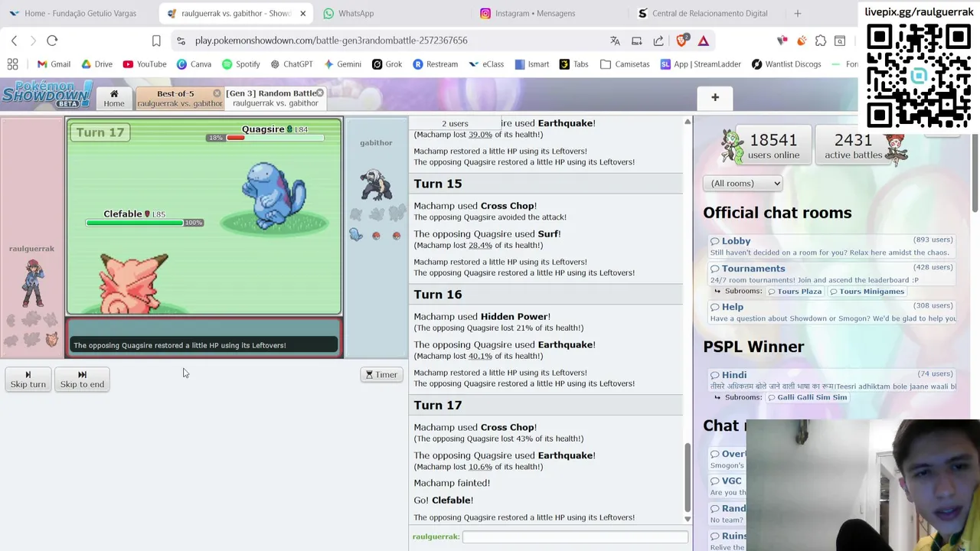Open the Gemini bookmark

coord(342,64)
